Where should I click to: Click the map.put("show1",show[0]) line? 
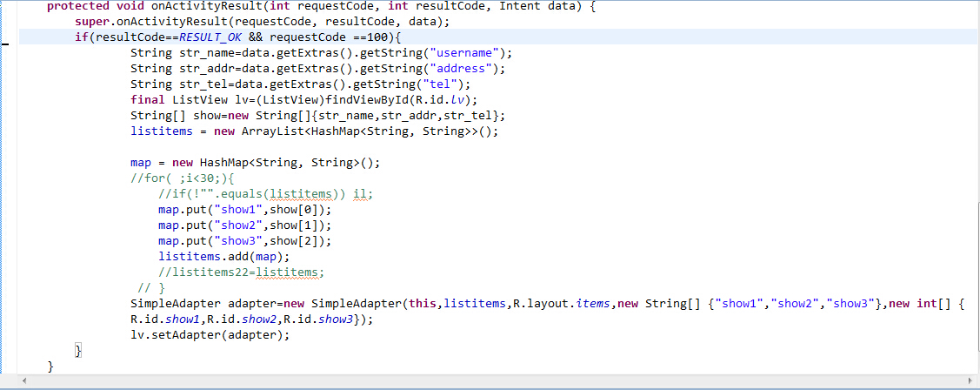click(x=245, y=210)
